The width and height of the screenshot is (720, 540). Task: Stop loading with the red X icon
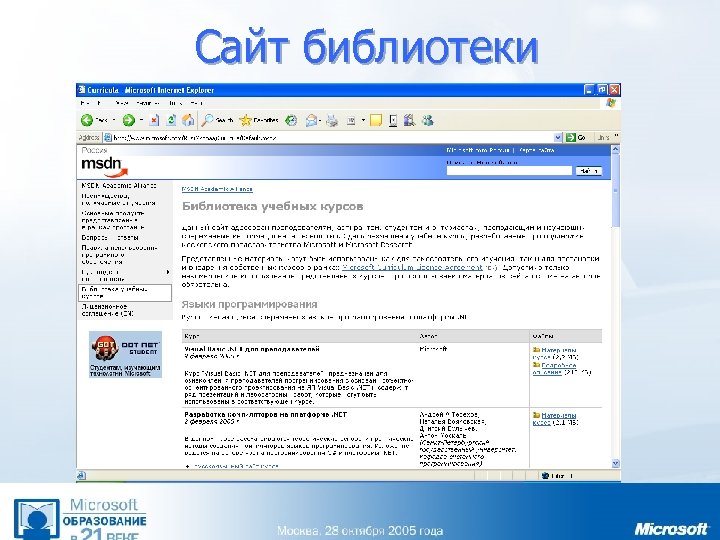click(154, 120)
